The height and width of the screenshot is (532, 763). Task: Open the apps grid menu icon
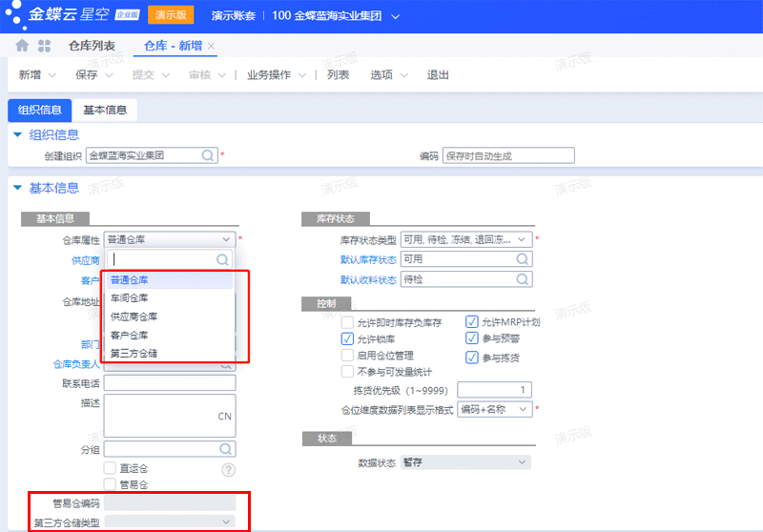coord(44,46)
